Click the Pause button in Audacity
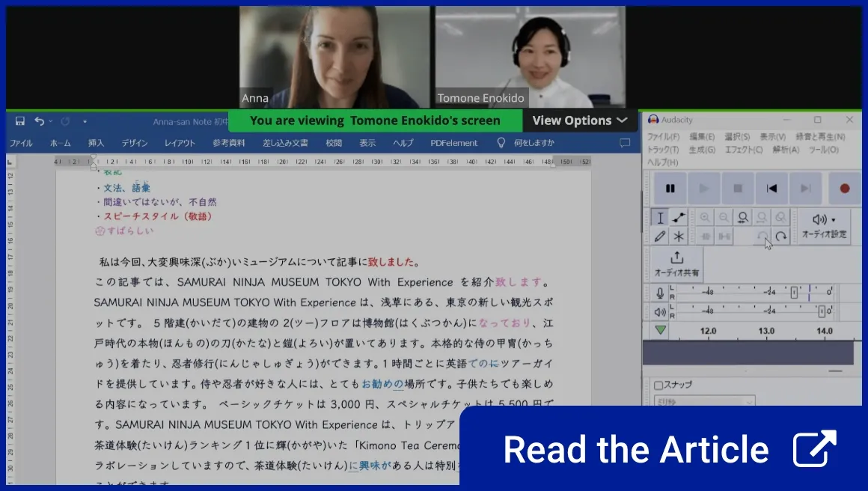Screen dimensions: 868x491 click(670, 188)
